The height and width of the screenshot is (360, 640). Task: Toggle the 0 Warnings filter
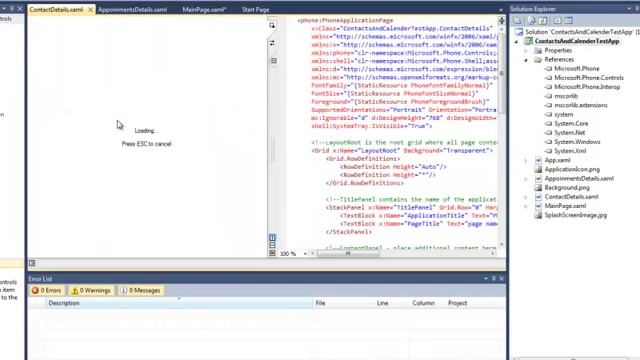[x=91, y=291]
